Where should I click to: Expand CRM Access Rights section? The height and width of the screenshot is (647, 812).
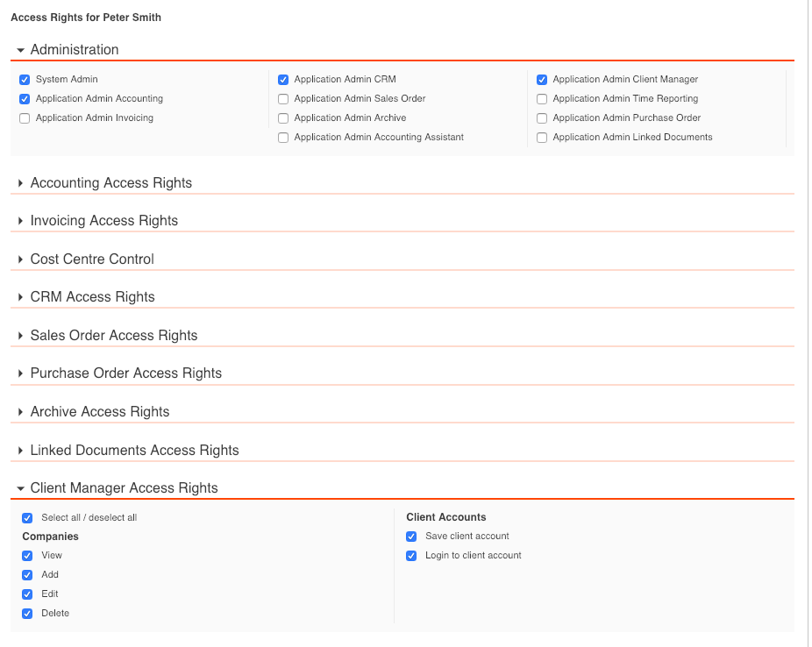[92, 297]
